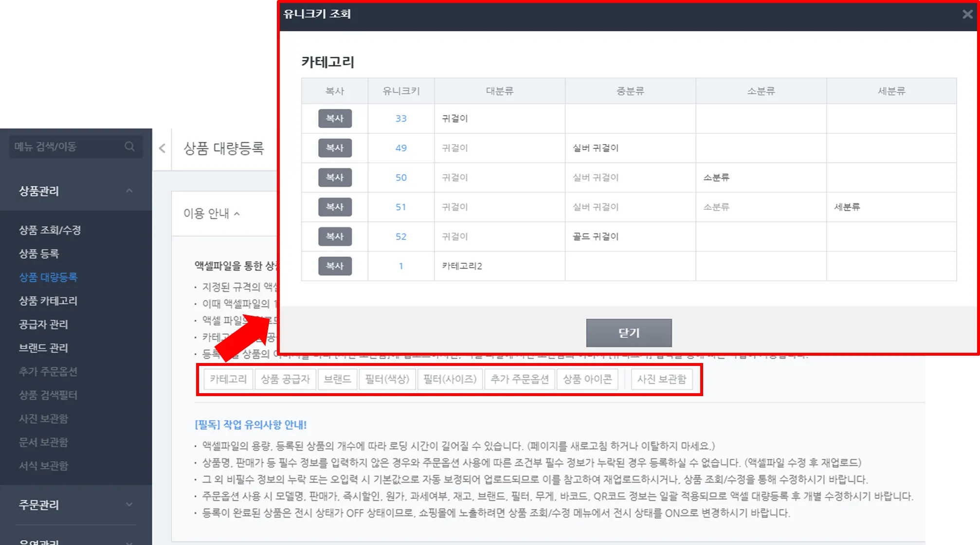The image size is (980, 545).
Task: Collapse the 상품관리 menu section
Action: 129,191
